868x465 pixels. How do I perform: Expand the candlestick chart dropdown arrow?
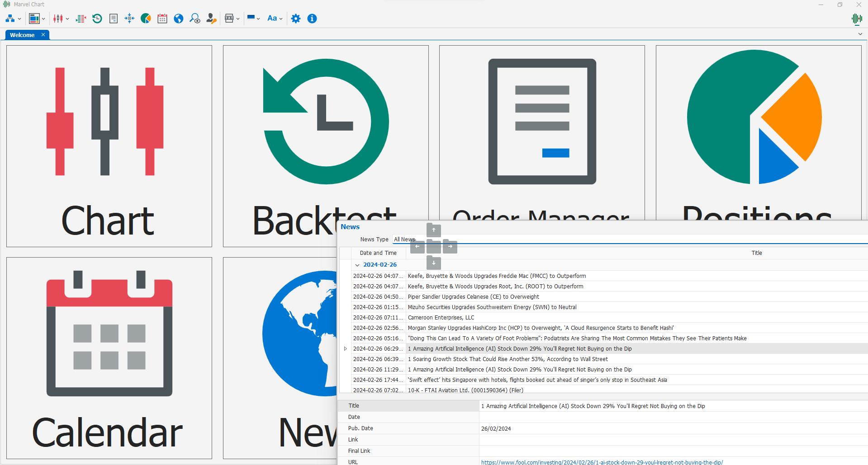67,19
